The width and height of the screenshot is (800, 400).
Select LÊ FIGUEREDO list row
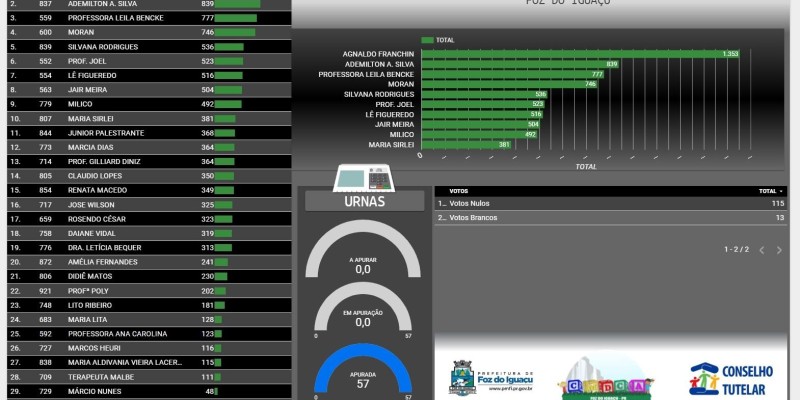[149, 76]
